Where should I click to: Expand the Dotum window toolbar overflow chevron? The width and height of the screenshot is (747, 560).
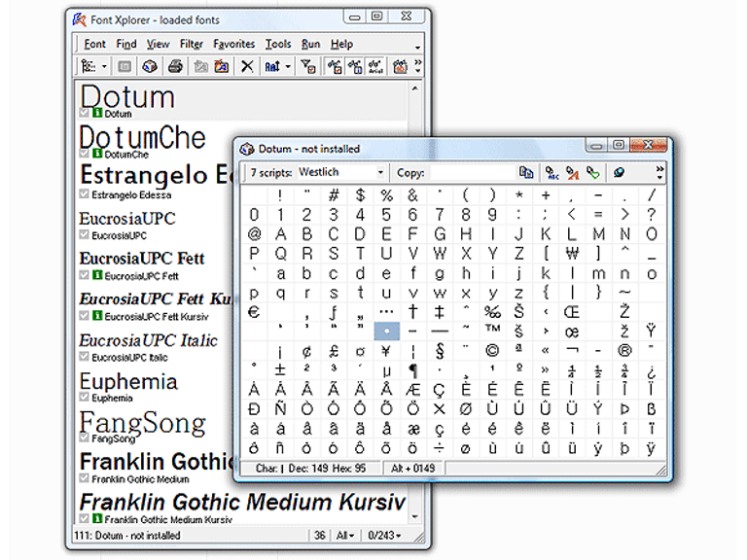[659, 172]
